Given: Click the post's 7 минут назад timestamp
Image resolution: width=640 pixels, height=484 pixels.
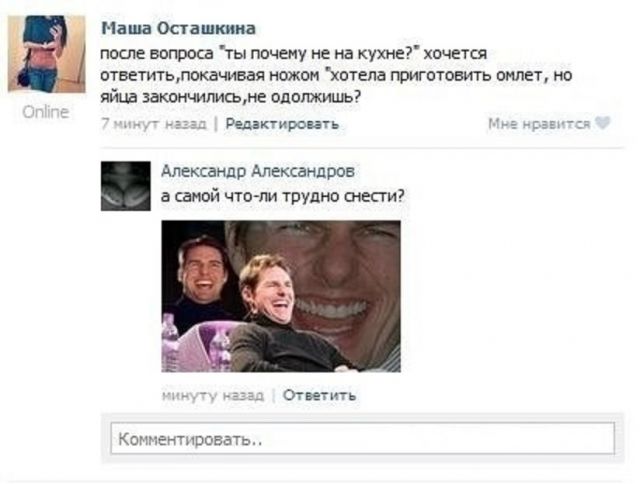Looking at the screenshot, I should click(154, 124).
